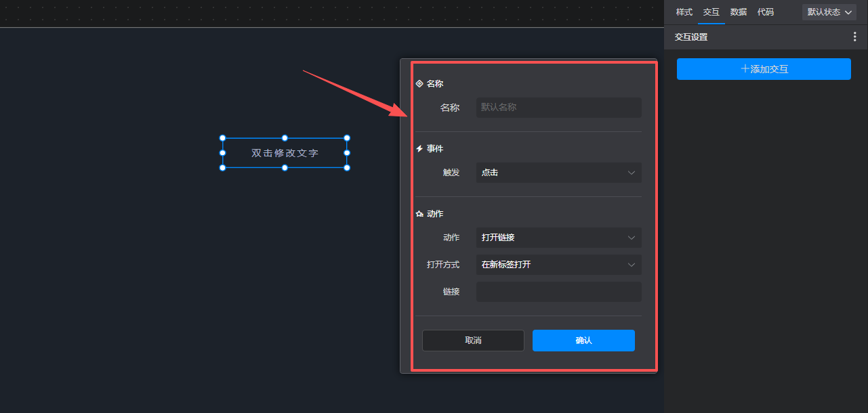The width and height of the screenshot is (868, 413).
Task: Click the 名称 section header icon
Action: [x=419, y=84]
